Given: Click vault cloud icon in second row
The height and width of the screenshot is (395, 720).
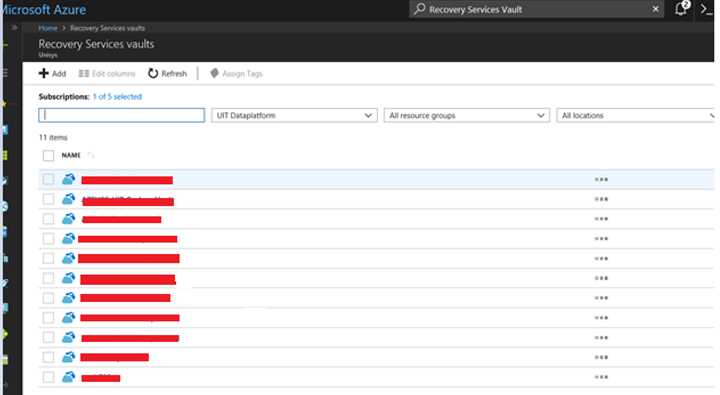Looking at the screenshot, I should point(68,198).
